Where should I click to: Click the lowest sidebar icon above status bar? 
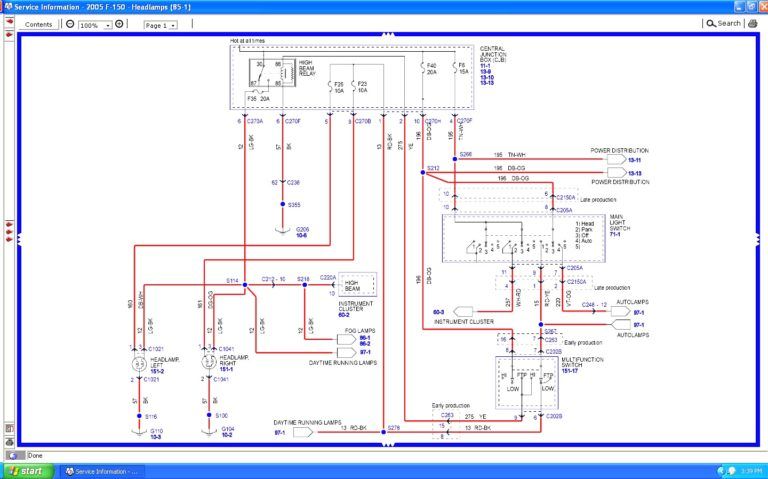tap(9, 442)
